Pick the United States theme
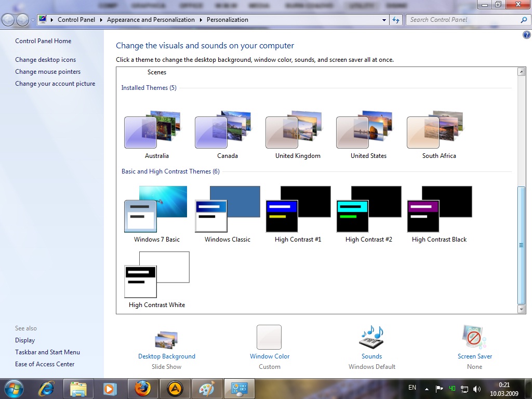 364,129
